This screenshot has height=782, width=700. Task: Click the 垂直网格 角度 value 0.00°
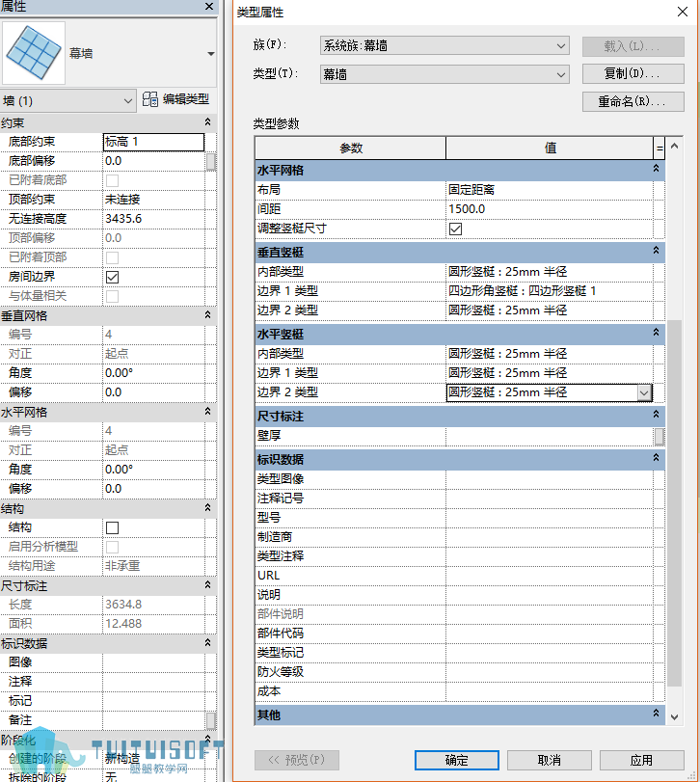pyautogui.click(x=153, y=373)
